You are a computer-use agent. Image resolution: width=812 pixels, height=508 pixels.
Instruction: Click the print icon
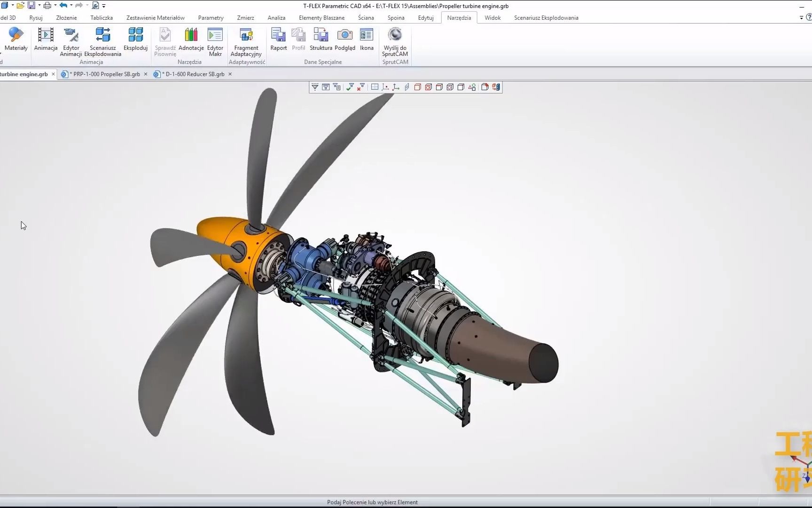47,6
